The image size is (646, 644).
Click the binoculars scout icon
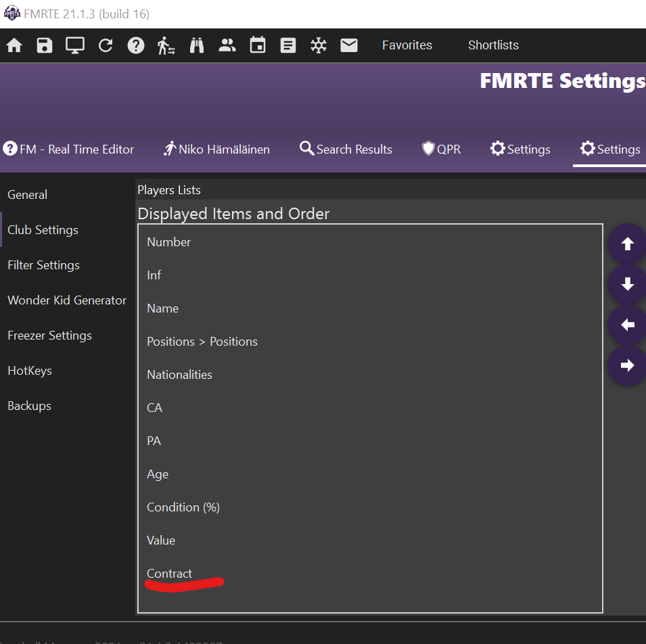[197, 45]
